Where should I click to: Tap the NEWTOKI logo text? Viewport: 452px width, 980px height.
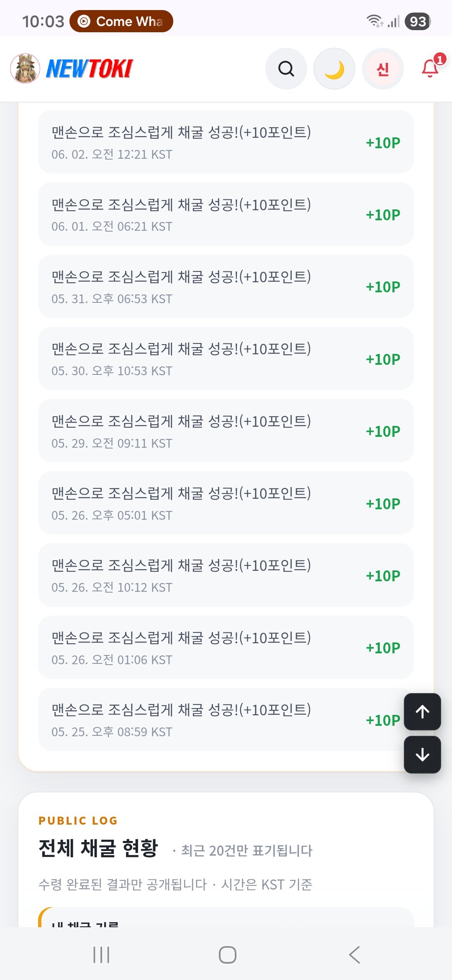pyautogui.click(x=90, y=69)
